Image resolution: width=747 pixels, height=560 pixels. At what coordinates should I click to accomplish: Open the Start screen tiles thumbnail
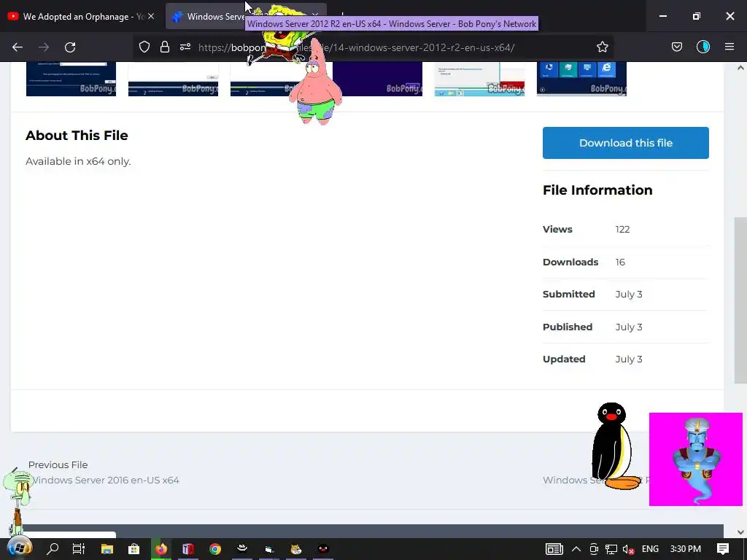581,79
